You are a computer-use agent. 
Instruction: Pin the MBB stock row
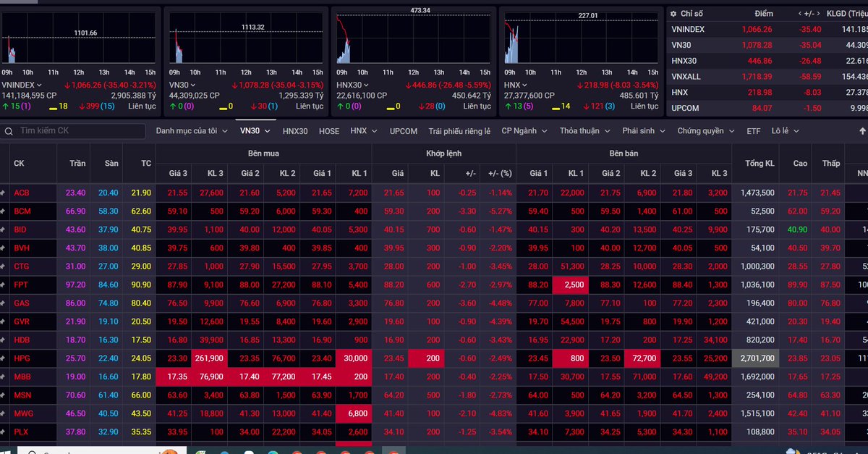click(3, 377)
